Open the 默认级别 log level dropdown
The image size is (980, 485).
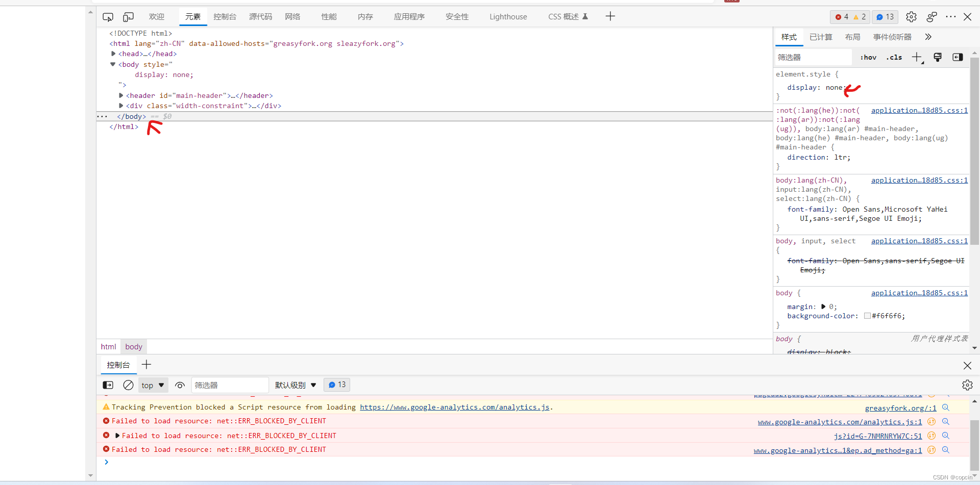[296, 385]
